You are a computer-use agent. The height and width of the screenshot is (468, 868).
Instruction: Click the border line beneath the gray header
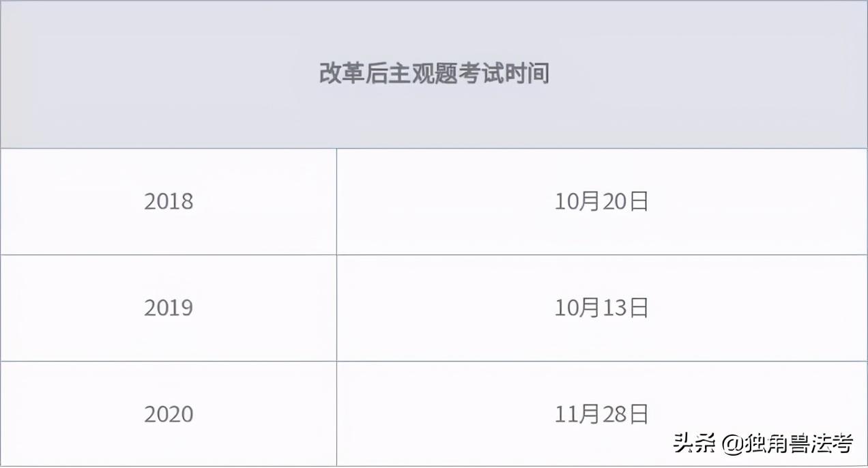coord(434,148)
